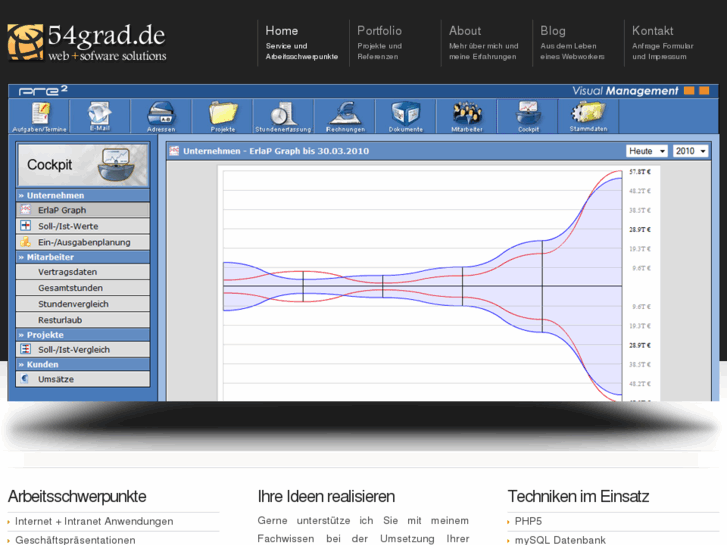Collapse the Unternehmen section
Image resolution: width=727 pixels, height=545 pixels.
click(x=83, y=195)
